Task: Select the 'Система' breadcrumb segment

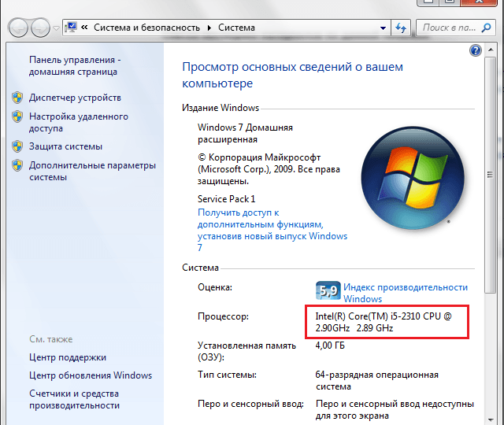Action: click(x=236, y=28)
